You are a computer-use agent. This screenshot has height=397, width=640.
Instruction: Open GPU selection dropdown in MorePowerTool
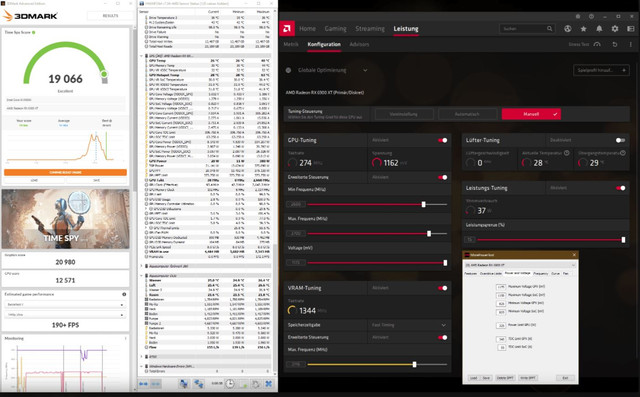[x=520, y=265]
